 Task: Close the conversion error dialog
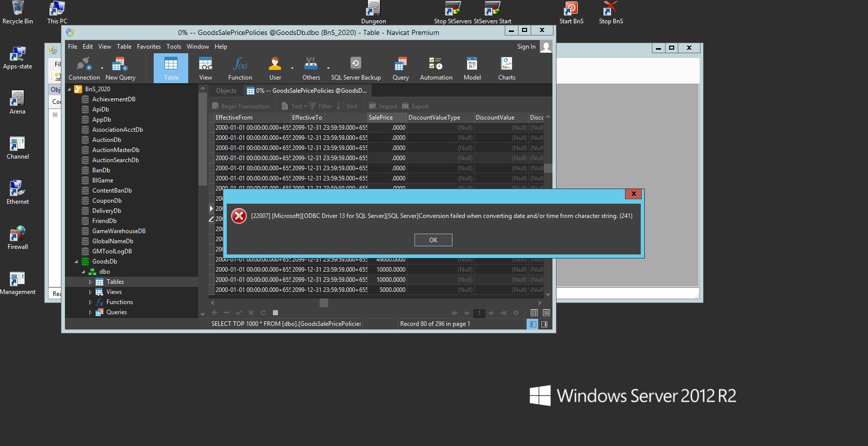coord(634,194)
